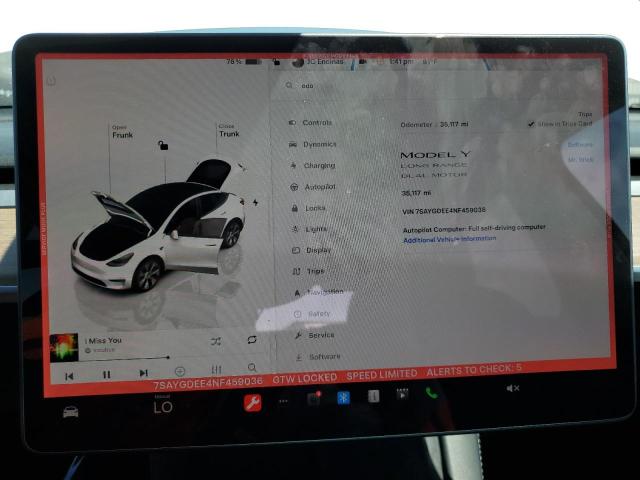This screenshot has width=640, height=480.
Task: Open the Autopilot menu
Action: click(313, 187)
